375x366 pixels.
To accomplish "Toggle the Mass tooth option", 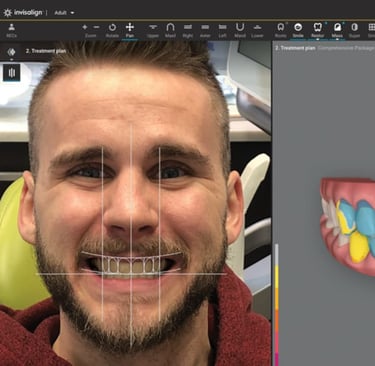I will point(337,30).
